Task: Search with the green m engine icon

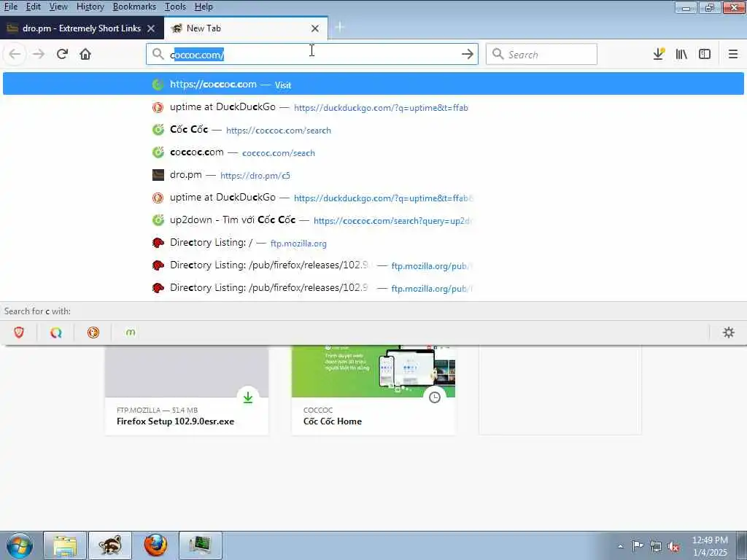Action: tap(131, 332)
